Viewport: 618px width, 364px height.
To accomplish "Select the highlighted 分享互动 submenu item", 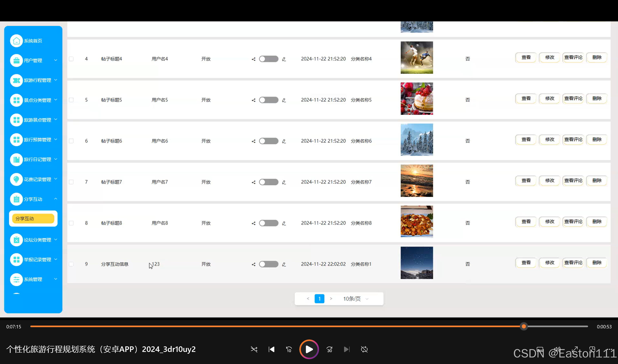I will point(33,219).
